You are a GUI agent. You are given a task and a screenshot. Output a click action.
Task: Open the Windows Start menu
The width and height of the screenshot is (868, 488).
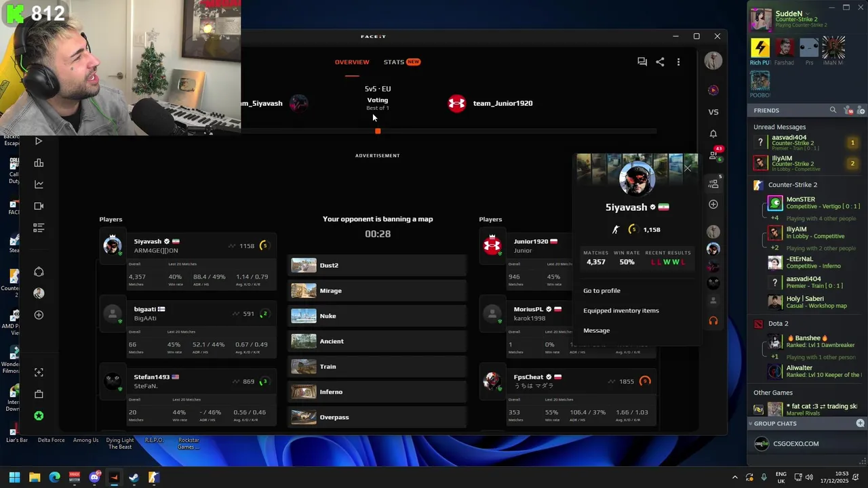click(14, 477)
